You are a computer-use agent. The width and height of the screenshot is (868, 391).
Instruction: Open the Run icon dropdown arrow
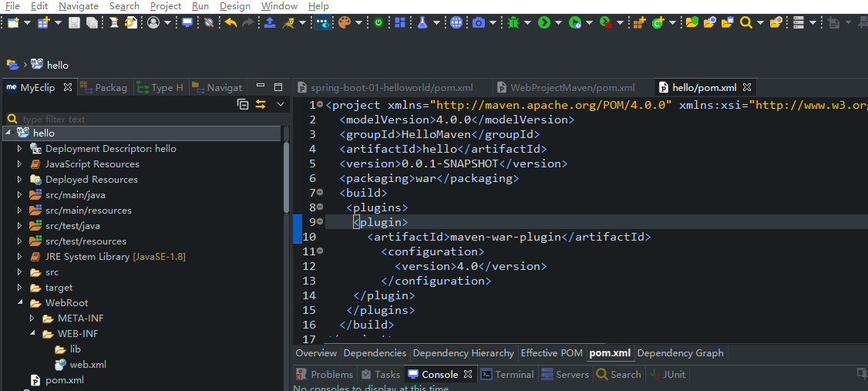tap(558, 22)
